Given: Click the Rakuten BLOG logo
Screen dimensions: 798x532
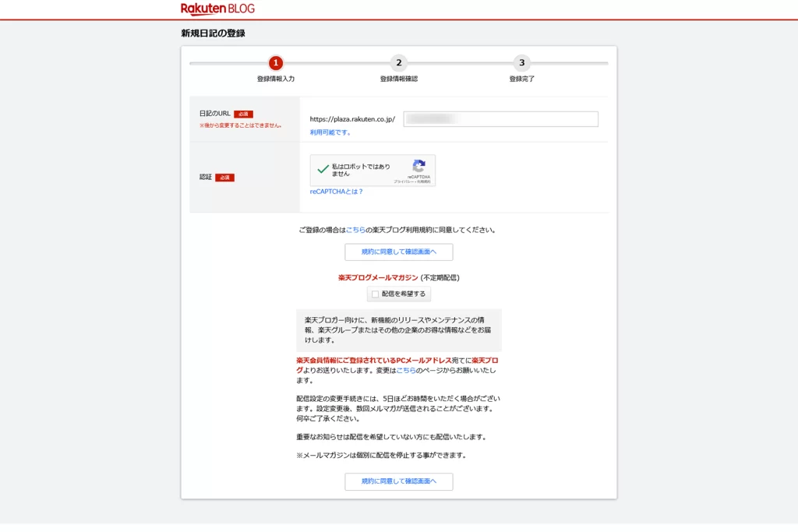Looking at the screenshot, I should coord(217,9).
